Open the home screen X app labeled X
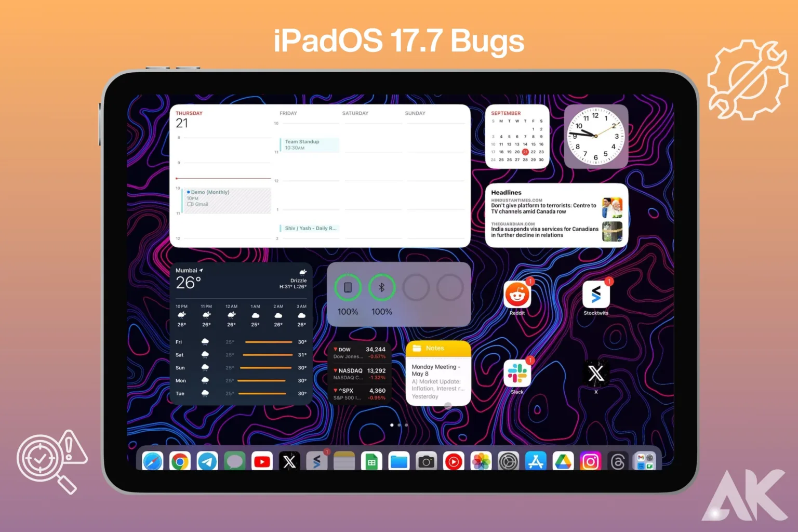Screen dimensions: 798x532 coord(596,374)
